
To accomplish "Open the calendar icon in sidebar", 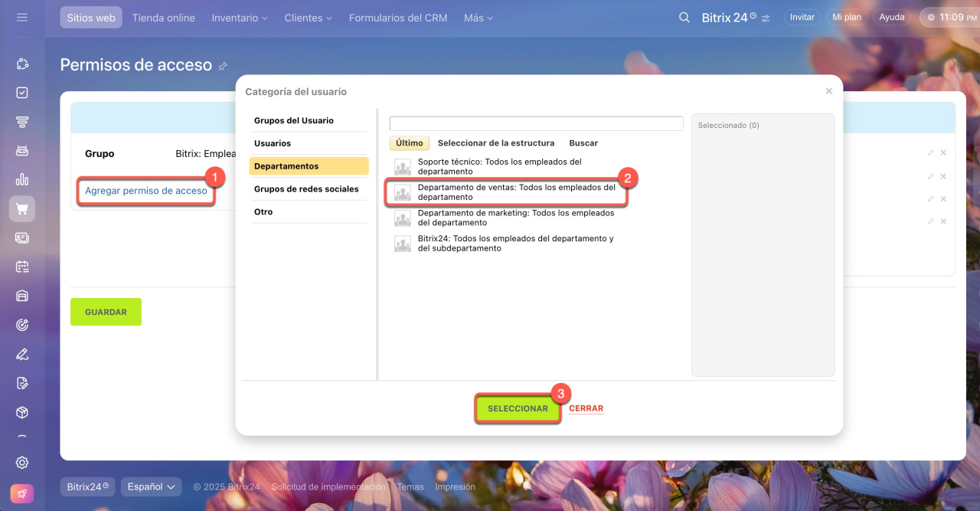I will coord(22,267).
